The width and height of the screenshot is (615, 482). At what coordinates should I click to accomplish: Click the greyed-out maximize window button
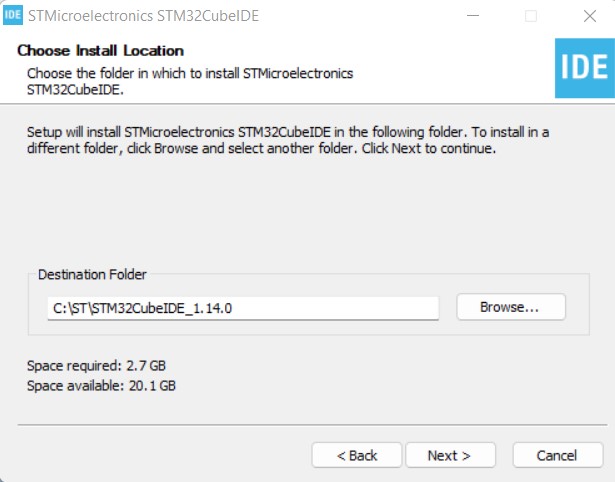(x=531, y=16)
